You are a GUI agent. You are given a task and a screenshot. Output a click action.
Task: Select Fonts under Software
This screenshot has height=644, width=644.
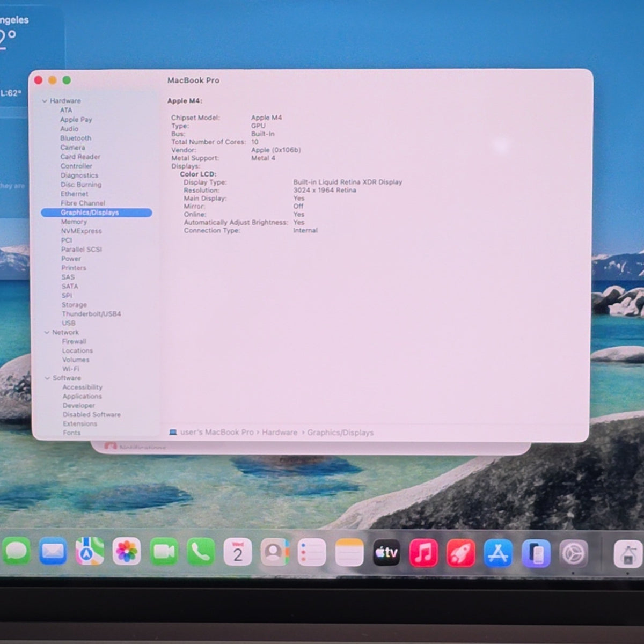point(71,433)
